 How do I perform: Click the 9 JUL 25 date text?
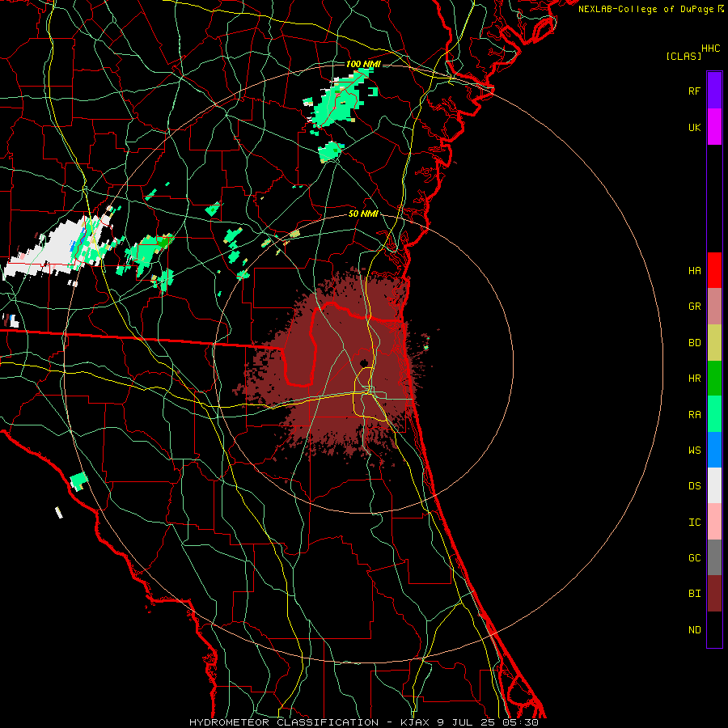click(466, 722)
